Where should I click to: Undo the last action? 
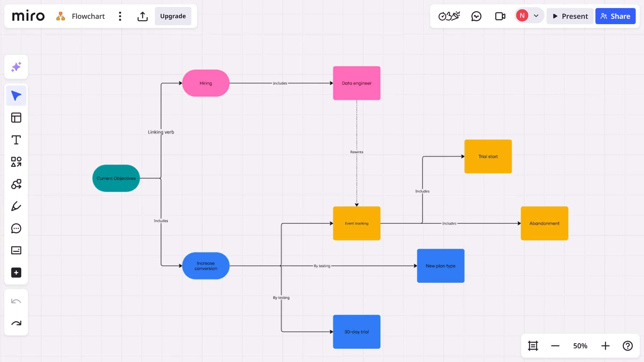point(16,301)
